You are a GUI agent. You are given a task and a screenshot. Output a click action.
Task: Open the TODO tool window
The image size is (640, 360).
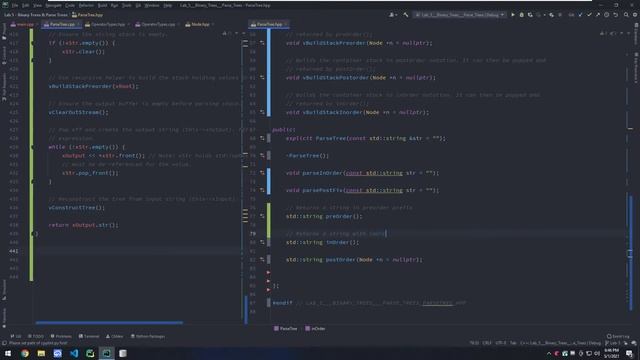coord(36,336)
